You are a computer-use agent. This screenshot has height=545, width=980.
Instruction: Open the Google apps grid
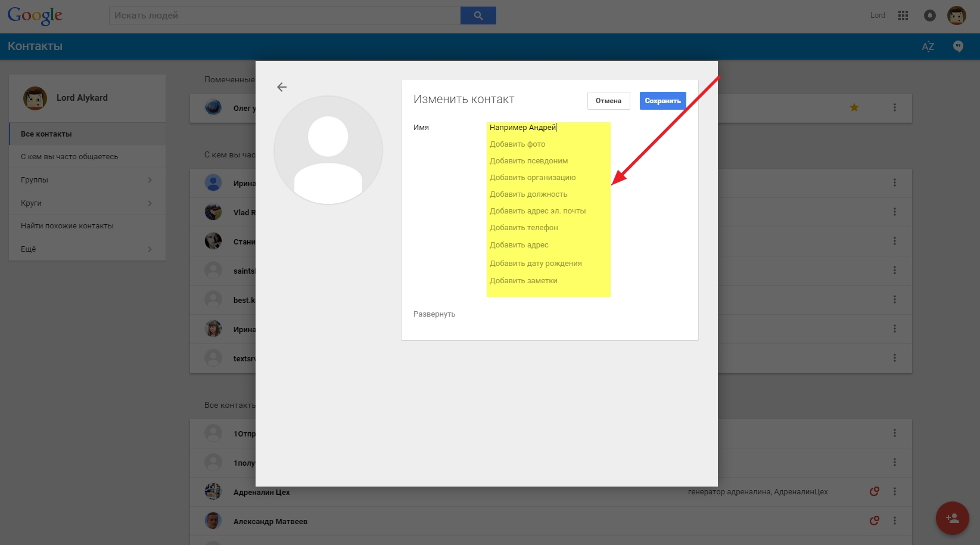click(x=903, y=16)
